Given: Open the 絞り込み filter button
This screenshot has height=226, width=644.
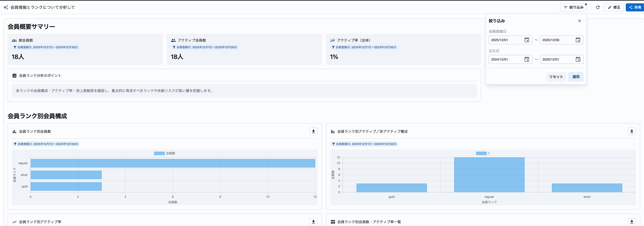Looking at the screenshot, I should point(573,7).
